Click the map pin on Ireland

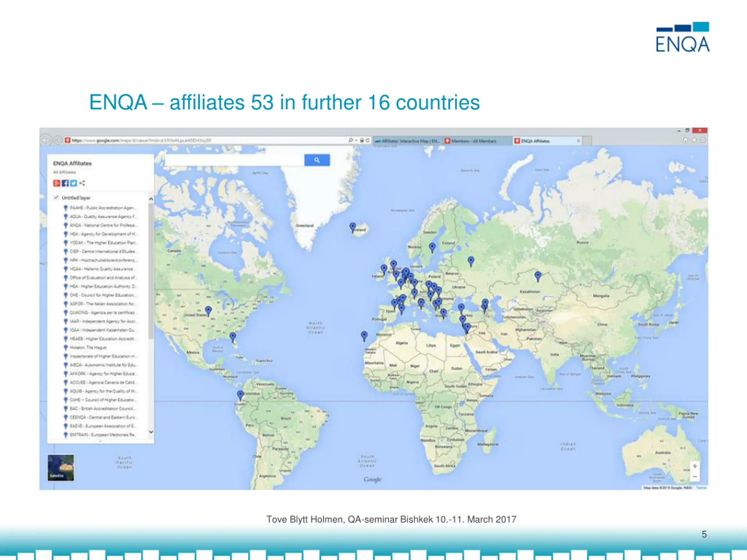click(x=384, y=269)
